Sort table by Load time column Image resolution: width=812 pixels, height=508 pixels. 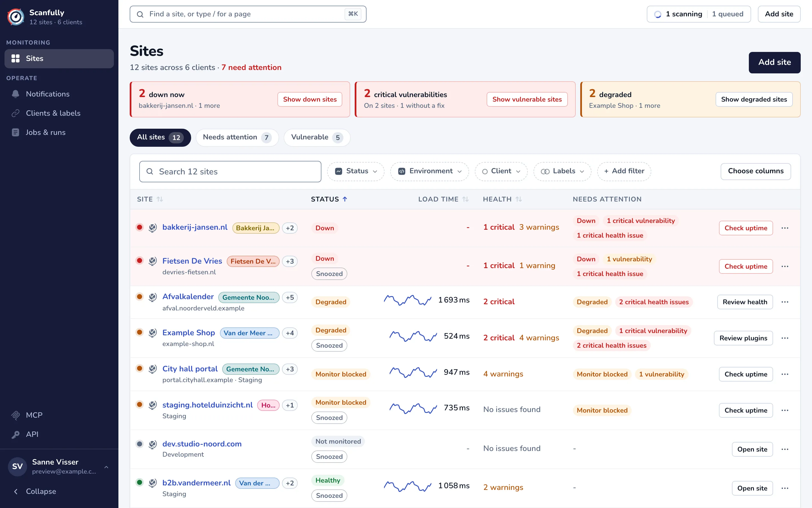click(x=443, y=199)
